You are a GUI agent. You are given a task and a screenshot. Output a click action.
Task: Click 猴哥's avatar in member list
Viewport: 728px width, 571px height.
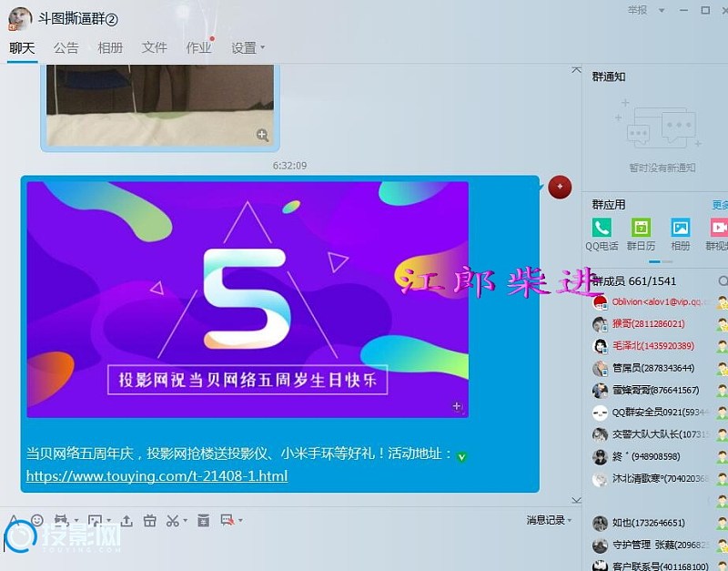click(x=600, y=324)
